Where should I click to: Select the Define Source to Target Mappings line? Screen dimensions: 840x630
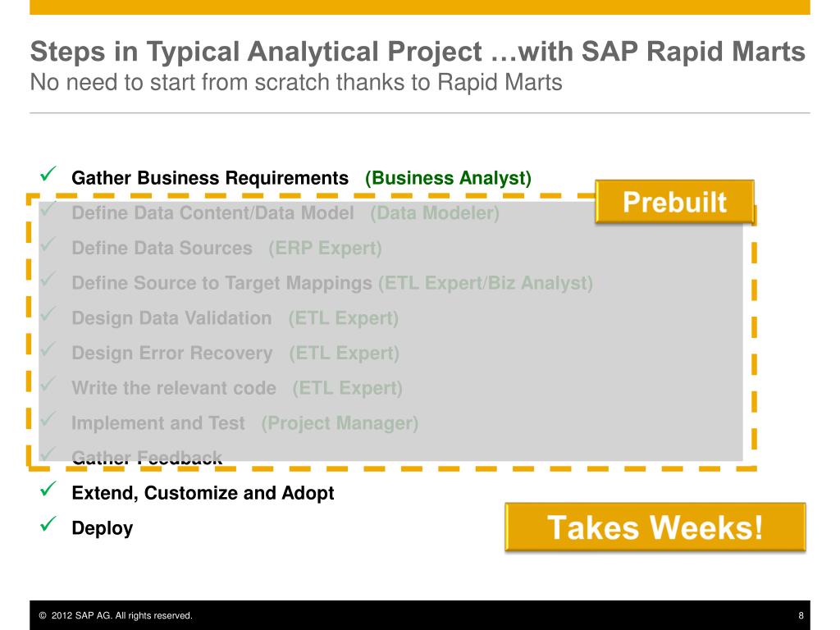pos(332,283)
